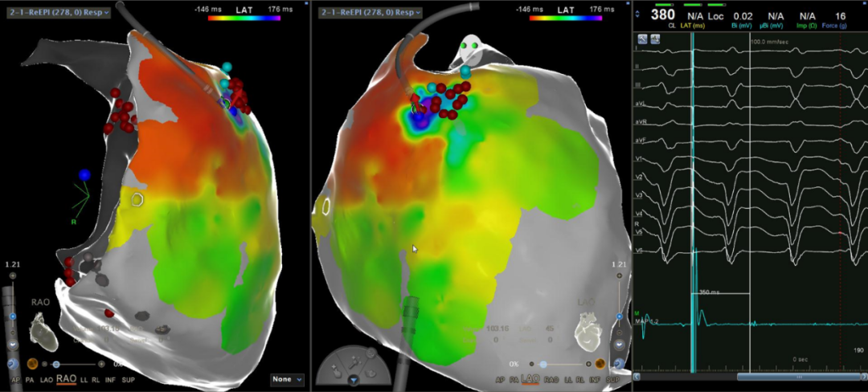868x392 pixels.
Task: Click LAO heart orientation thumbnail
Action: click(588, 333)
